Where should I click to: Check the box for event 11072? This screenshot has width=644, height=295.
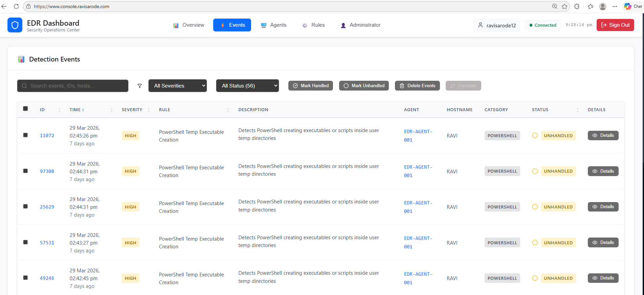point(25,135)
